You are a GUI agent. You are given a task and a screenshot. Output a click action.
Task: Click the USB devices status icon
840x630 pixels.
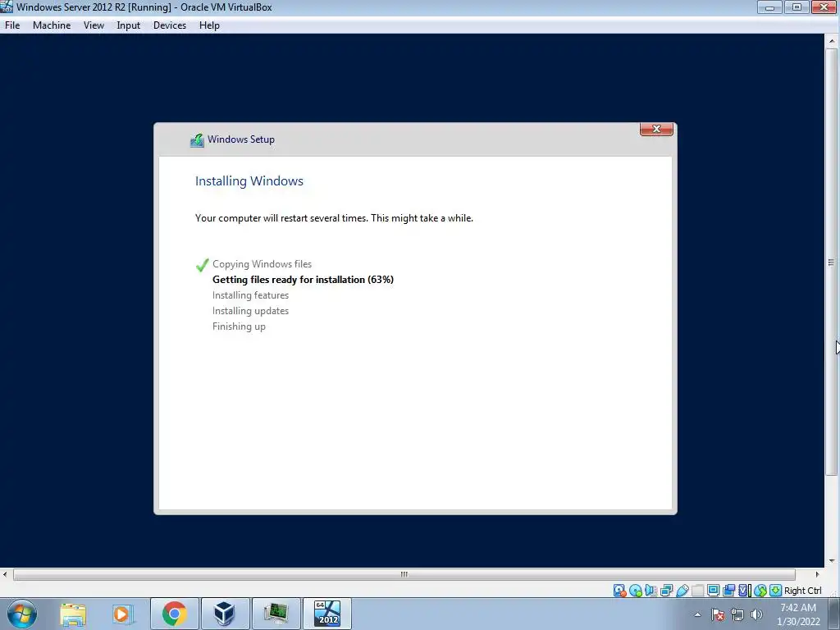click(x=682, y=591)
